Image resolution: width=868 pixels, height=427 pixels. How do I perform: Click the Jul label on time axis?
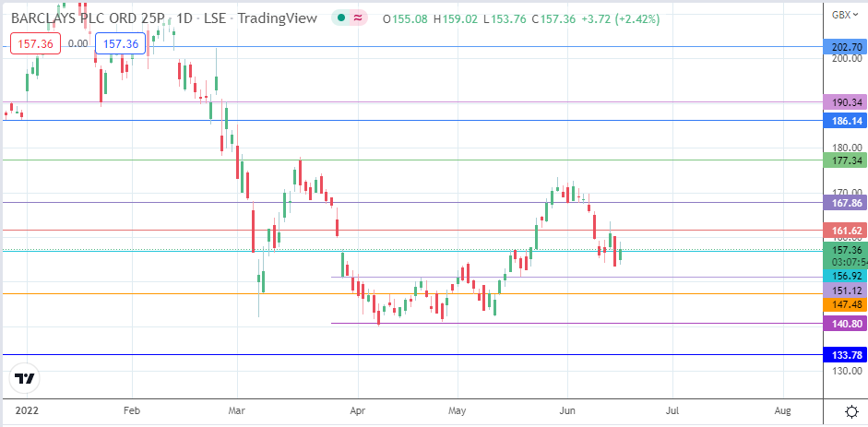point(672,410)
